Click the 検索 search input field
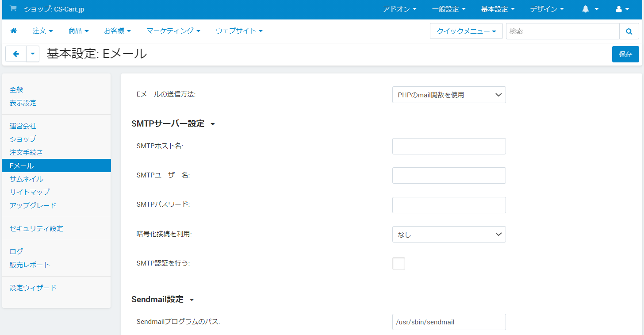Screen dimensions: 644x335 tap(563, 31)
